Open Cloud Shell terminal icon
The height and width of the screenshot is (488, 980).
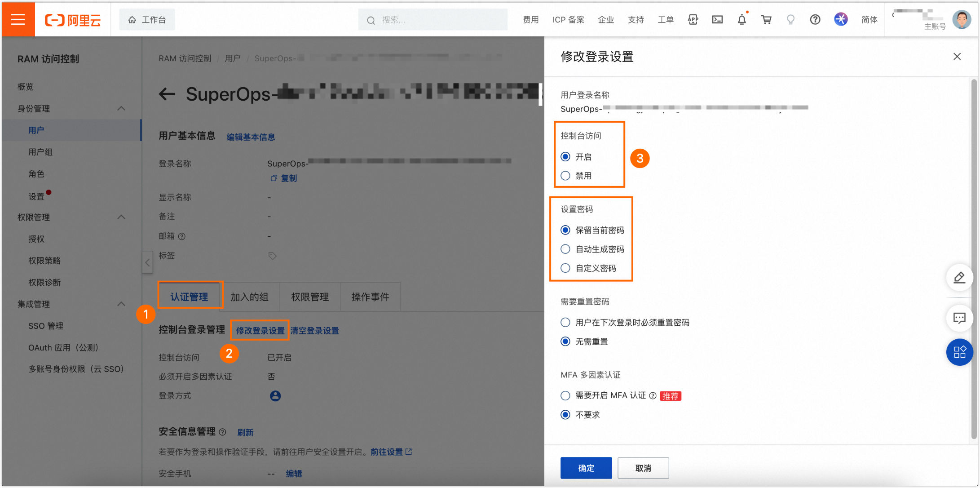tap(717, 20)
